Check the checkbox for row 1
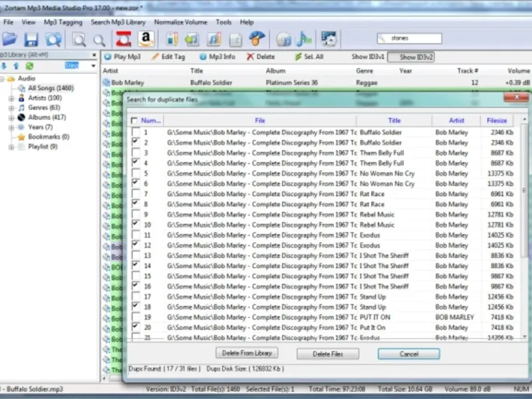 136,132
